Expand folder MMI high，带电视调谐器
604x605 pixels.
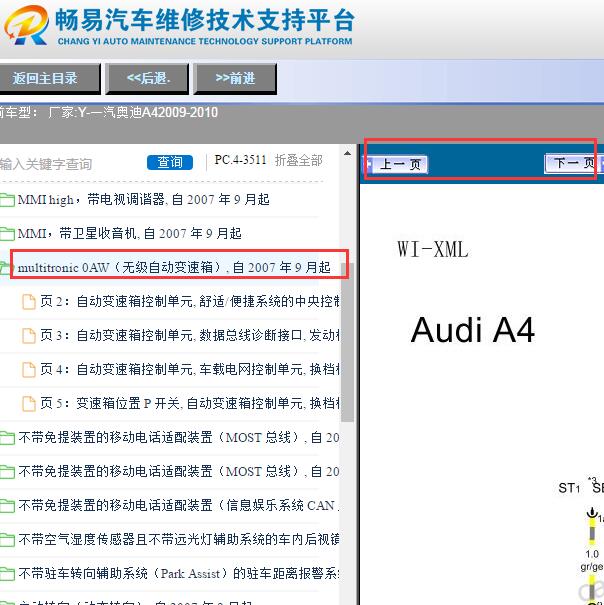coord(7,200)
